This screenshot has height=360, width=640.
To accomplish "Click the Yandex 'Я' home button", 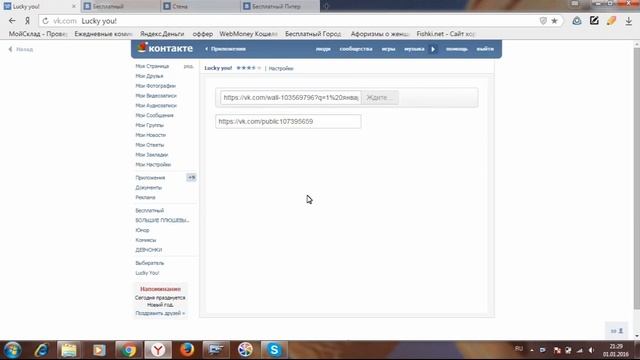I will pyautogui.click(x=27, y=21).
